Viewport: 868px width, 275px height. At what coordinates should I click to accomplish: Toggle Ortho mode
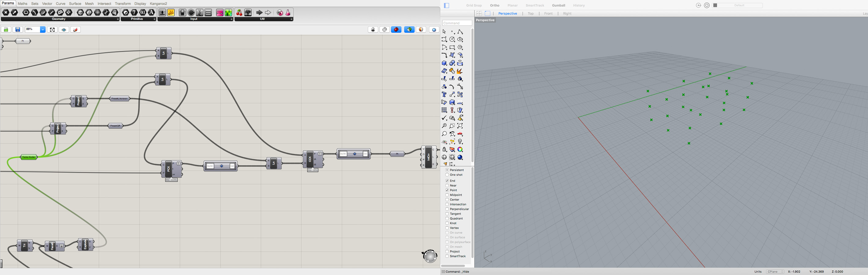[x=495, y=5]
